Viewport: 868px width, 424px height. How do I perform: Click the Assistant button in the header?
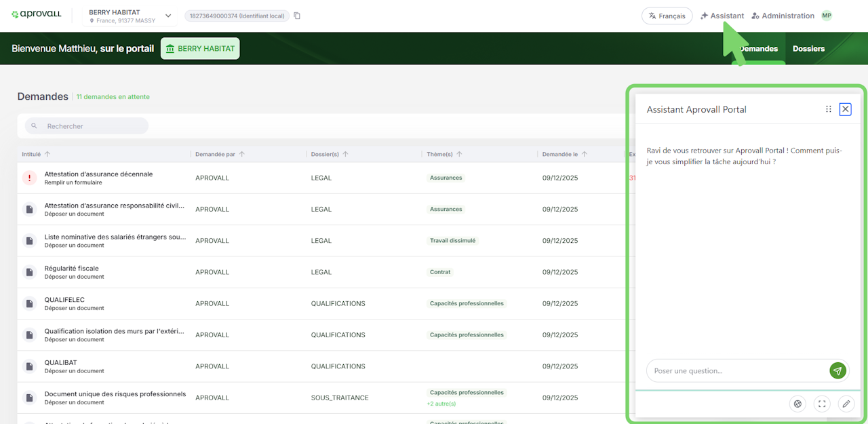[x=722, y=16]
